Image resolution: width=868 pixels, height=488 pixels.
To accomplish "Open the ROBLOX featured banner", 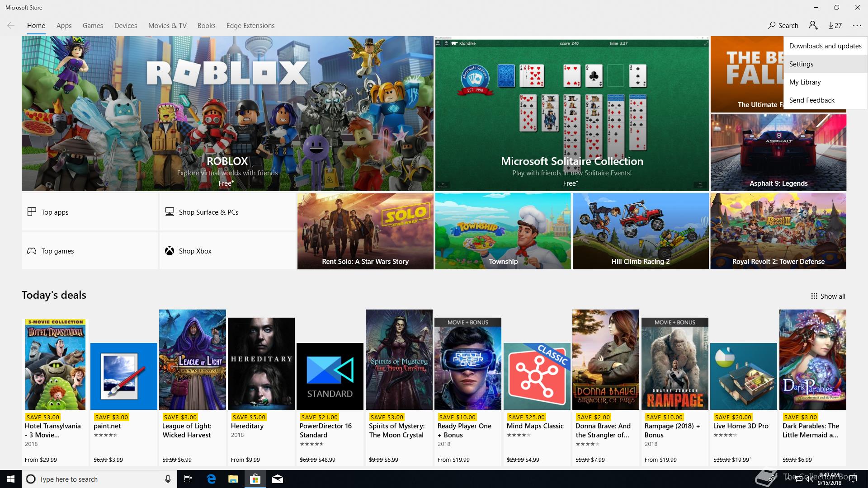I will tap(227, 113).
